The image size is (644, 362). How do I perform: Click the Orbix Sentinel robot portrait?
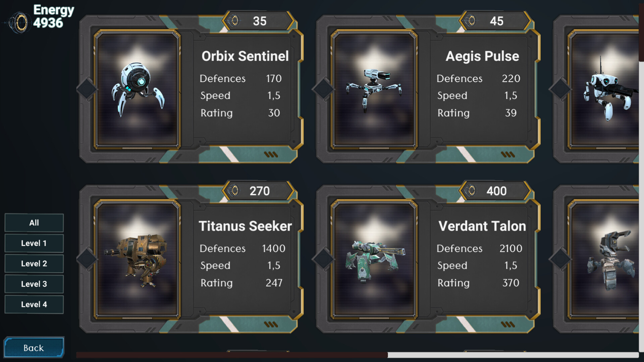point(137,89)
